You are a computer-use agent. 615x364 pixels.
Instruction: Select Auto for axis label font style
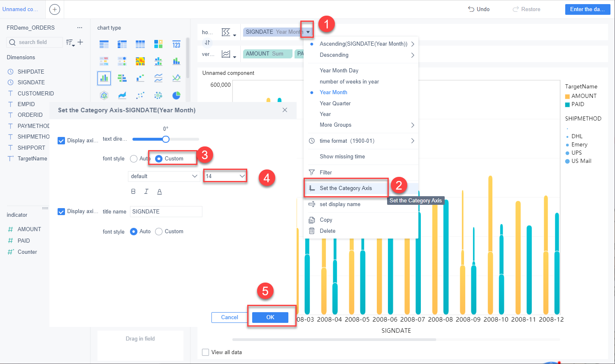tap(134, 158)
